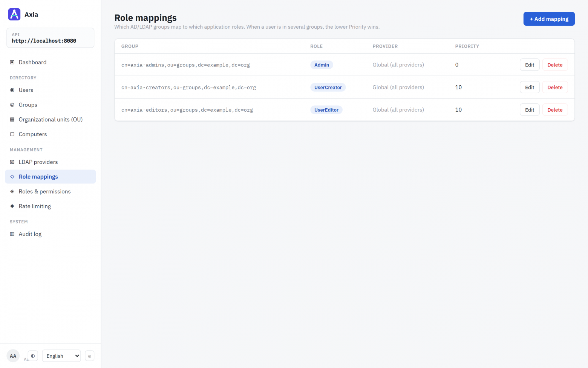Edit the axia-creators mapping
The width and height of the screenshot is (588, 368).
click(530, 88)
